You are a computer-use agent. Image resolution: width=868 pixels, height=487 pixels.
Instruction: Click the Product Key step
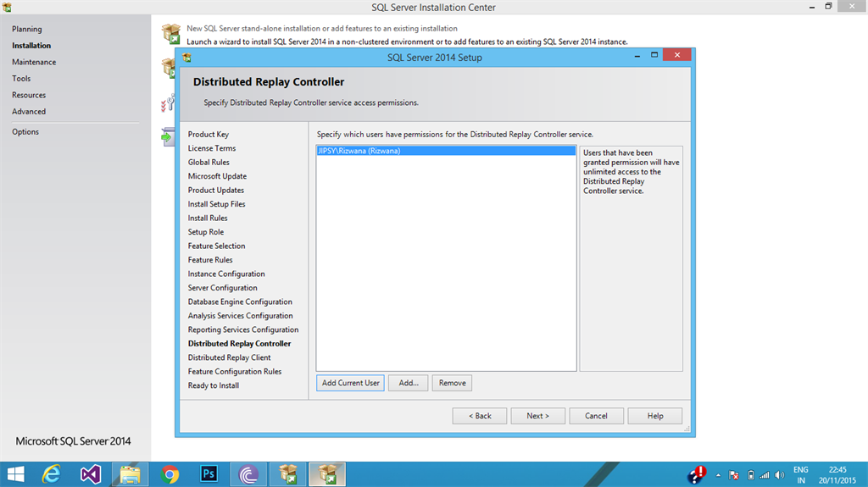tap(209, 135)
